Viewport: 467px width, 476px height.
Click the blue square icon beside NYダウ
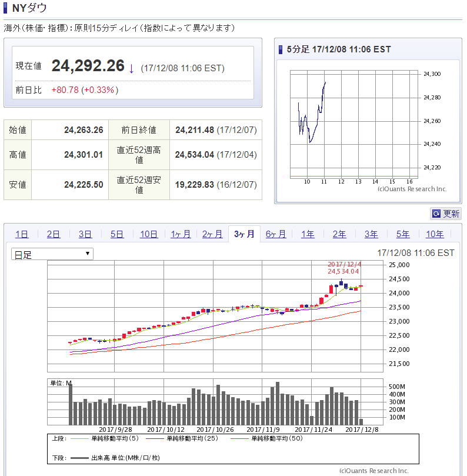click(6, 8)
